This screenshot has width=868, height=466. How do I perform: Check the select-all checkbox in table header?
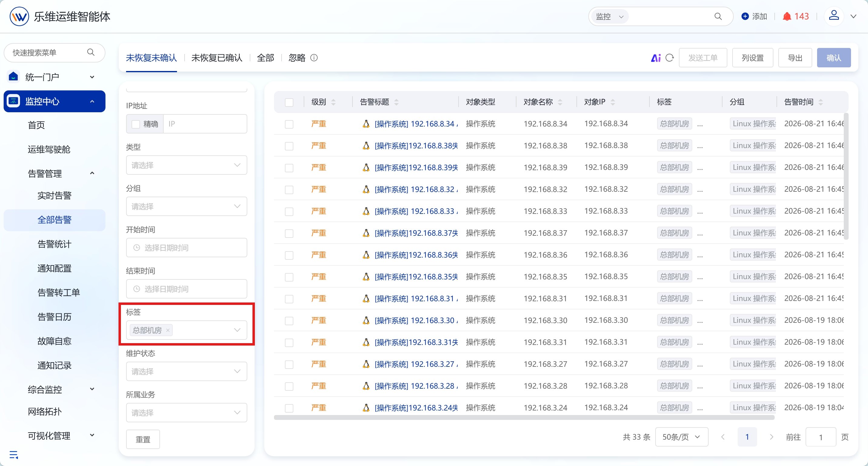pos(289,102)
